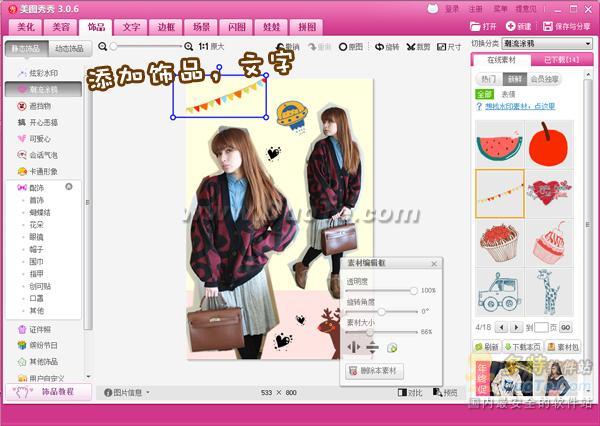
Task: Click the 原图 original image button
Action: pos(351,47)
